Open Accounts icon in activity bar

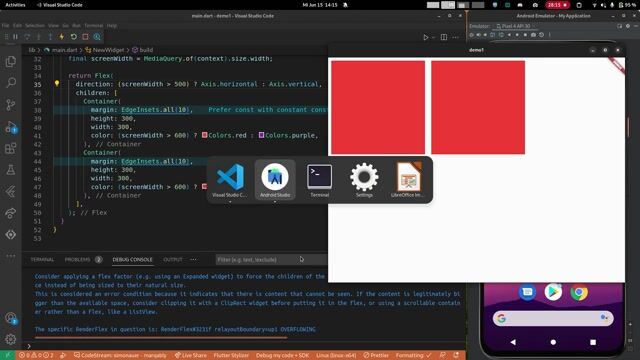point(11,318)
